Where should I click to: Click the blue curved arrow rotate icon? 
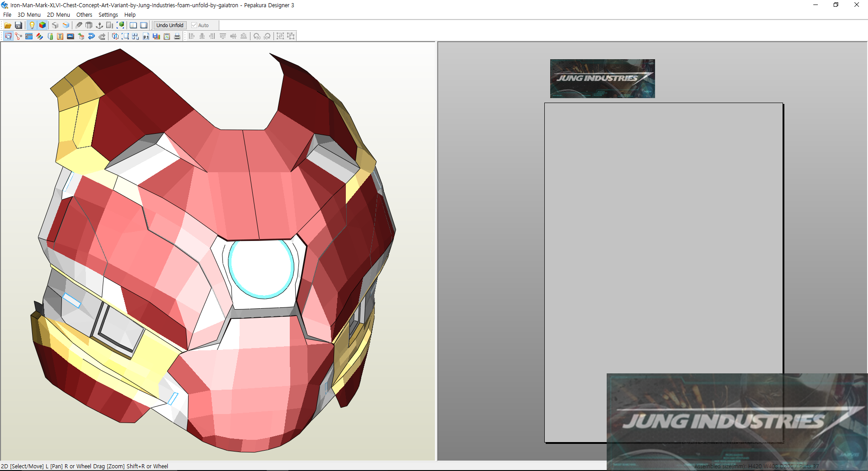click(x=91, y=36)
